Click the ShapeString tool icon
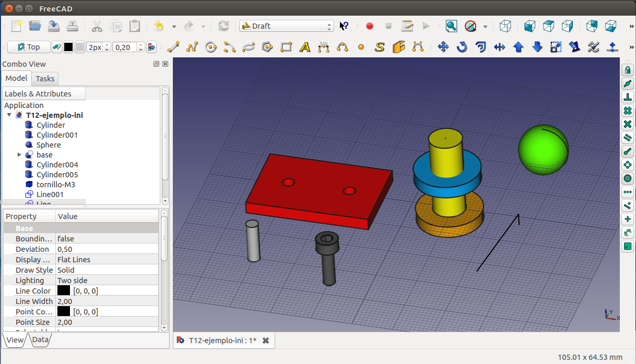This screenshot has width=636, height=364. pyautogui.click(x=380, y=47)
